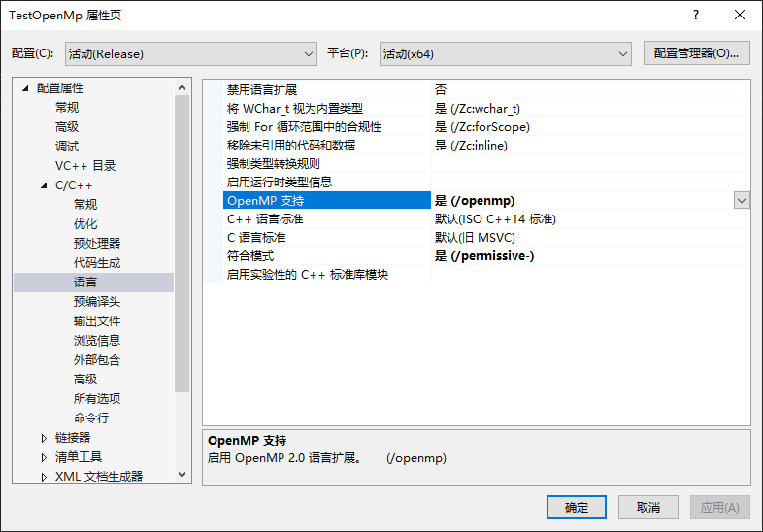Collapse the C/C++ tree node
The width and height of the screenshot is (763, 532).
click(45, 185)
